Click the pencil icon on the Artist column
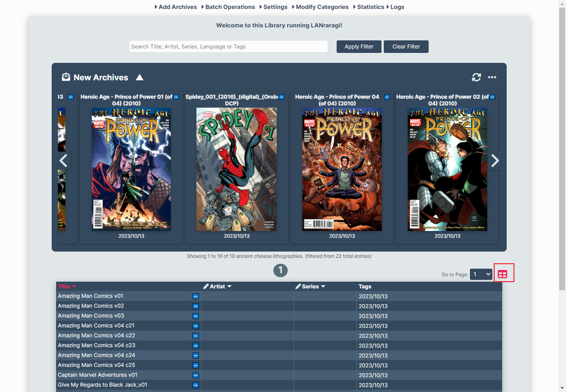Viewport: 566px width, 392px height. (206, 287)
